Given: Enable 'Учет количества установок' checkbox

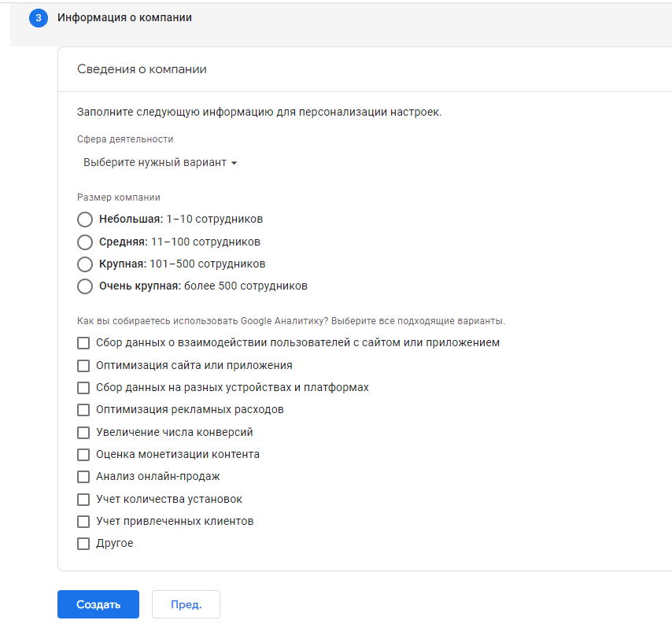Looking at the screenshot, I should [x=83, y=499].
